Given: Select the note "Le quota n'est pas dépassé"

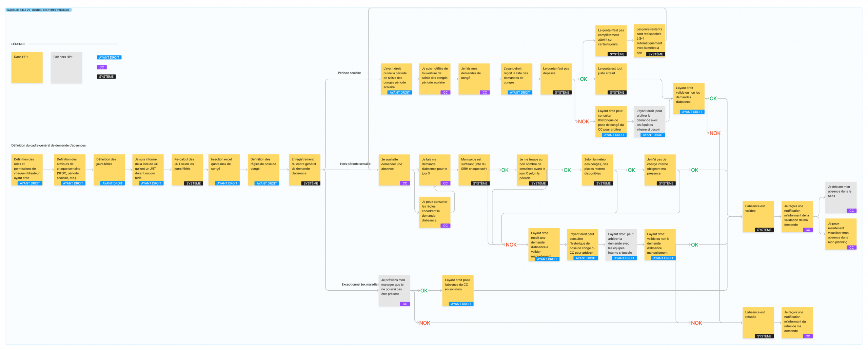Looking at the screenshot, I should pos(556,79).
